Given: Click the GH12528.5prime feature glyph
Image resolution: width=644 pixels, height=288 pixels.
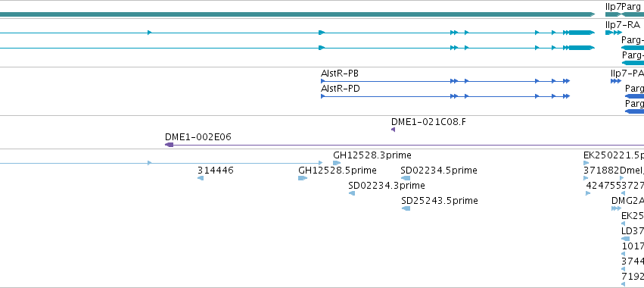Looking at the screenshot, I should click(x=303, y=178).
